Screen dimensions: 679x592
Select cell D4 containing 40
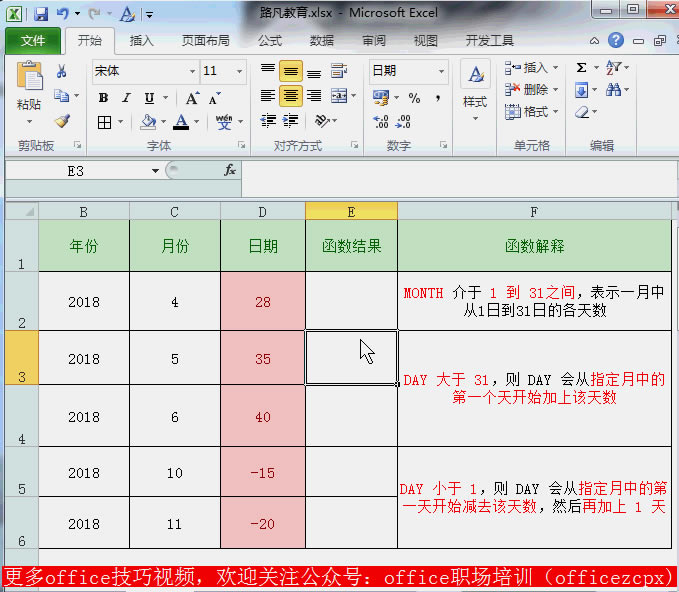point(263,416)
